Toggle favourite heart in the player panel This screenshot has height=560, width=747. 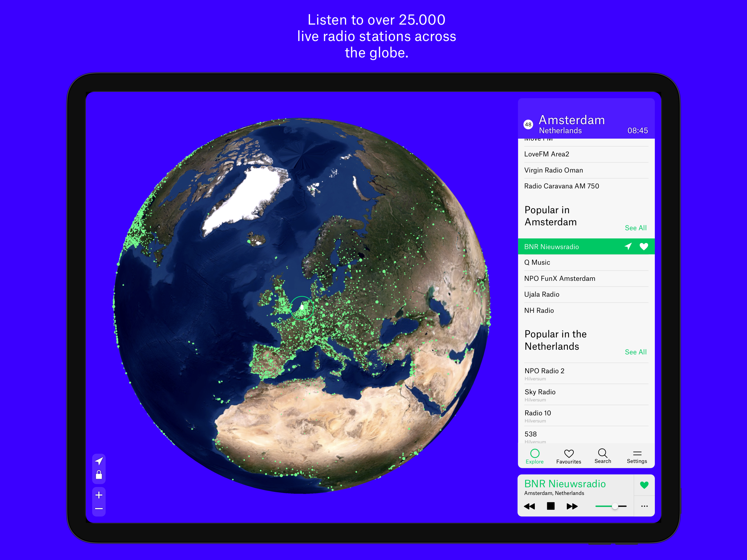644,485
